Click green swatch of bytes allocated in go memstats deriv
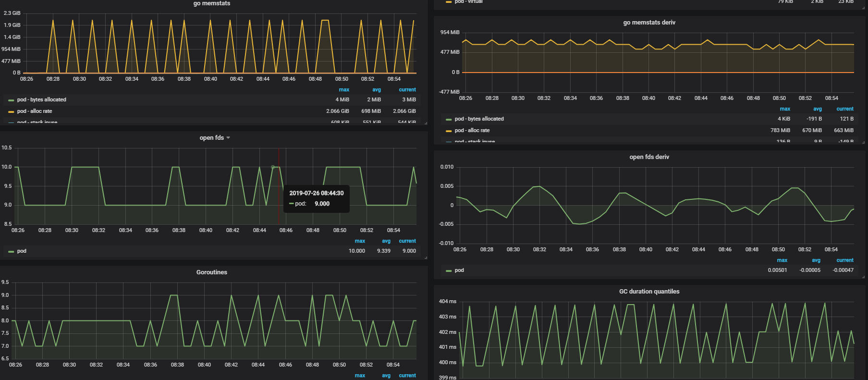Screen dimensions: 868x380 pyautogui.click(x=449, y=119)
